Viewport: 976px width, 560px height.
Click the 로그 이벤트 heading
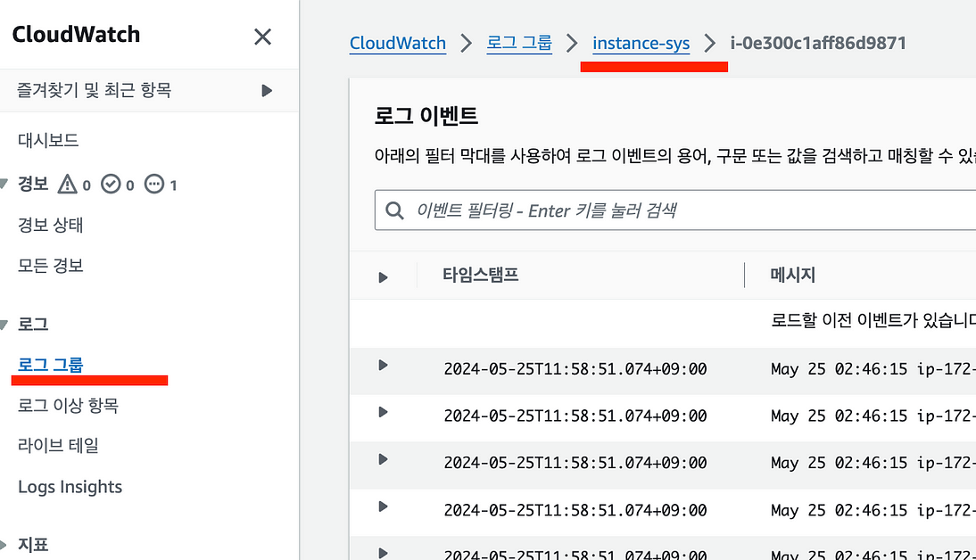426,116
